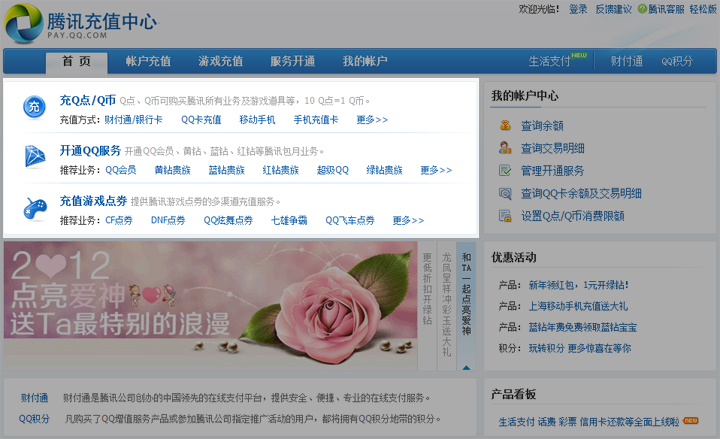Open the QQ会员 service link

point(121,170)
